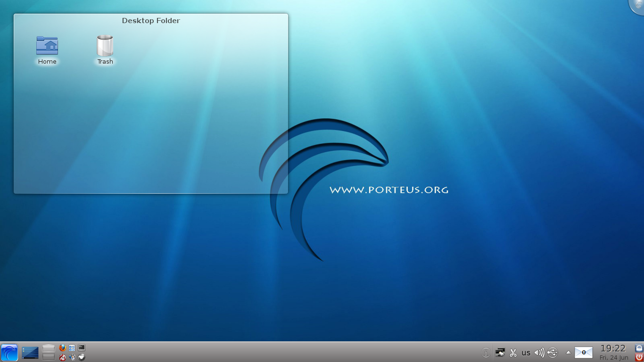644x362 pixels.
Task: Open the Konsole terminal emulator
Action: (x=81, y=348)
